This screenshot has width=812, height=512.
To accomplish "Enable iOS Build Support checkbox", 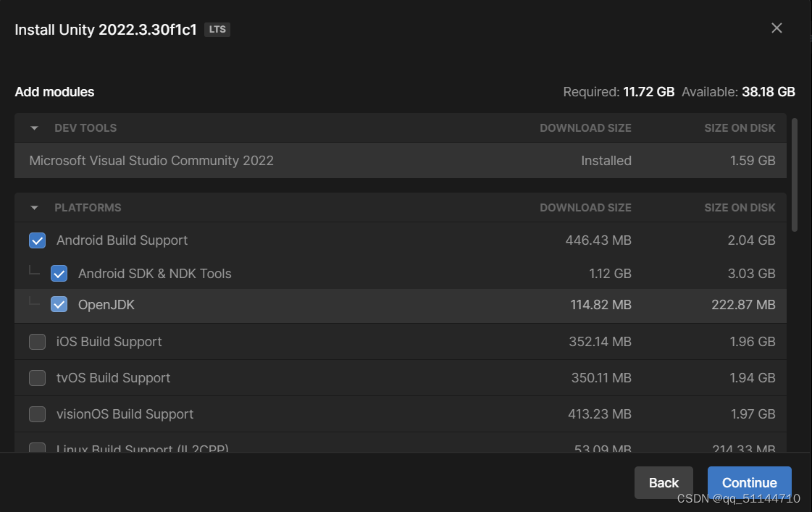I will tap(37, 342).
